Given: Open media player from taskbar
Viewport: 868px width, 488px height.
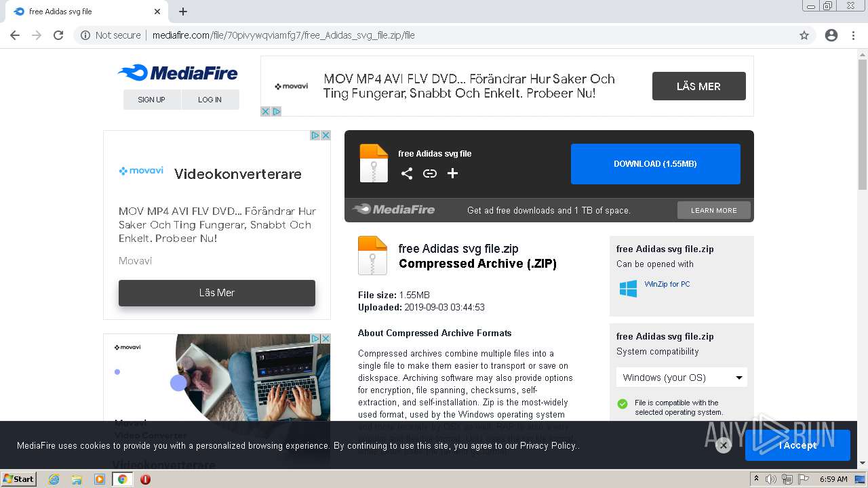Looking at the screenshot, I should click(100, 479).
